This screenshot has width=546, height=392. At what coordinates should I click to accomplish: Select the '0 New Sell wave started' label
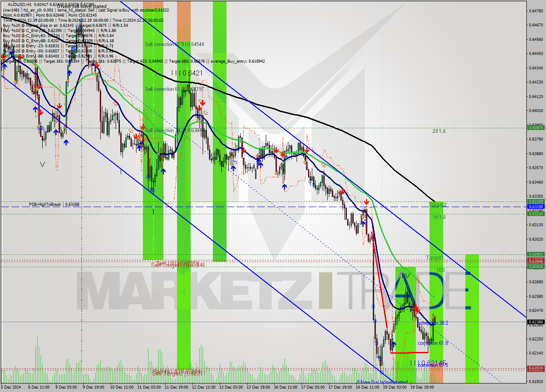[x=82, y=6]
